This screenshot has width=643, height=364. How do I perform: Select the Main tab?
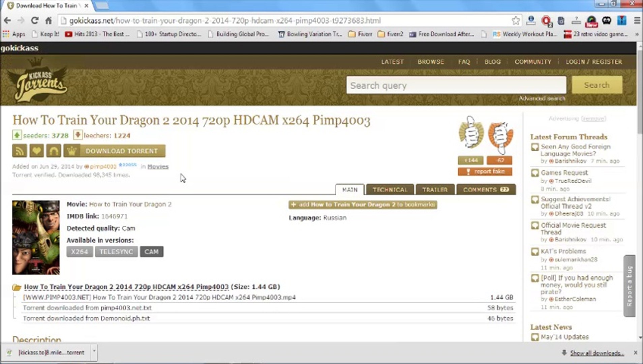pyautogui.click(x=350, y=190)
